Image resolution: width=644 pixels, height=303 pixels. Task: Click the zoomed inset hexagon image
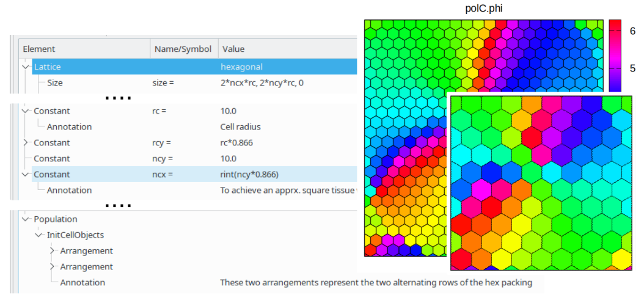coord(541,183)
